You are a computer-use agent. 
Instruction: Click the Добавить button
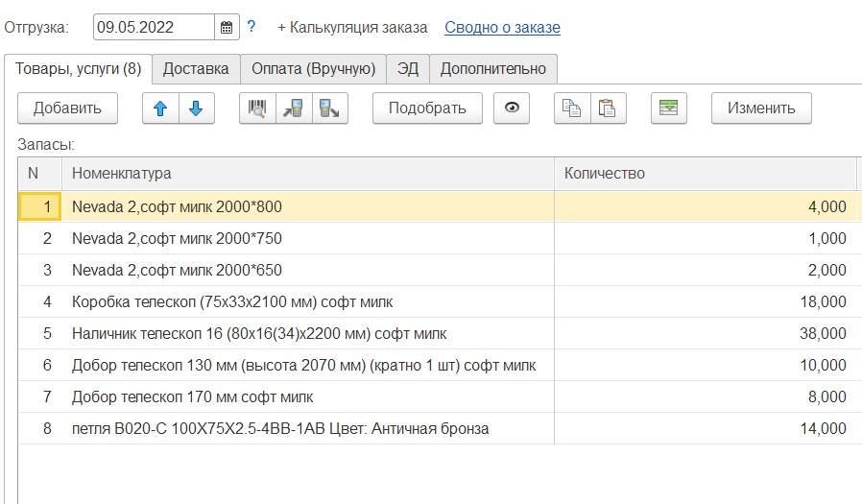tap(67, 108)
